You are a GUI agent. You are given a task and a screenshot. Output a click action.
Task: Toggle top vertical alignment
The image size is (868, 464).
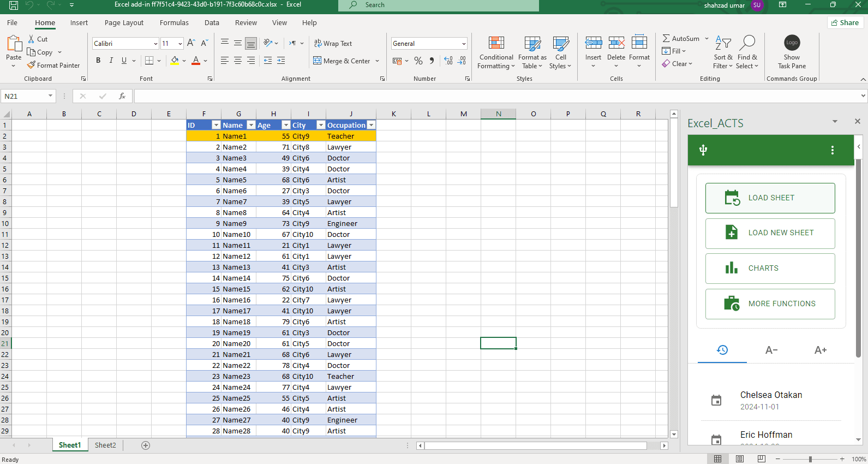[x=225, y=43]
